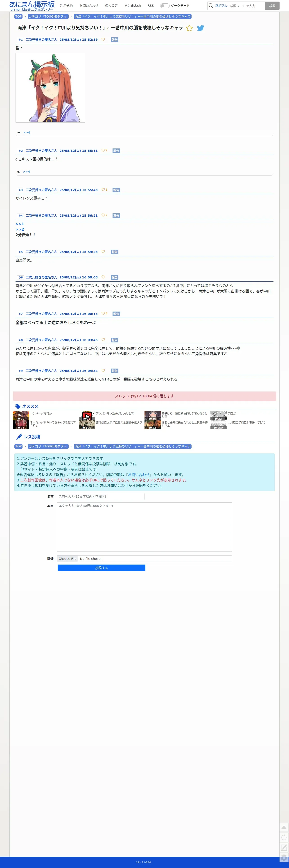Click the post number >>9 anchor
This screenshot has width=289, height=868.
20,371
